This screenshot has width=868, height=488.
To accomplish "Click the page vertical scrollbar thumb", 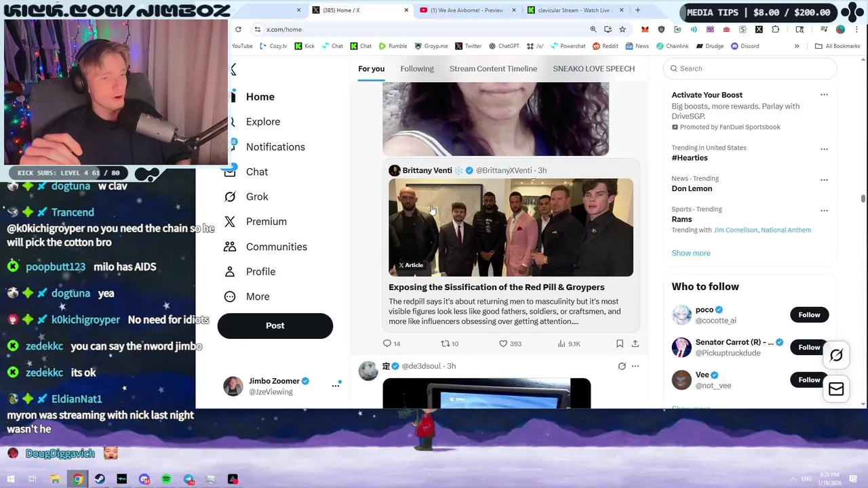I will tap(863, 198).
